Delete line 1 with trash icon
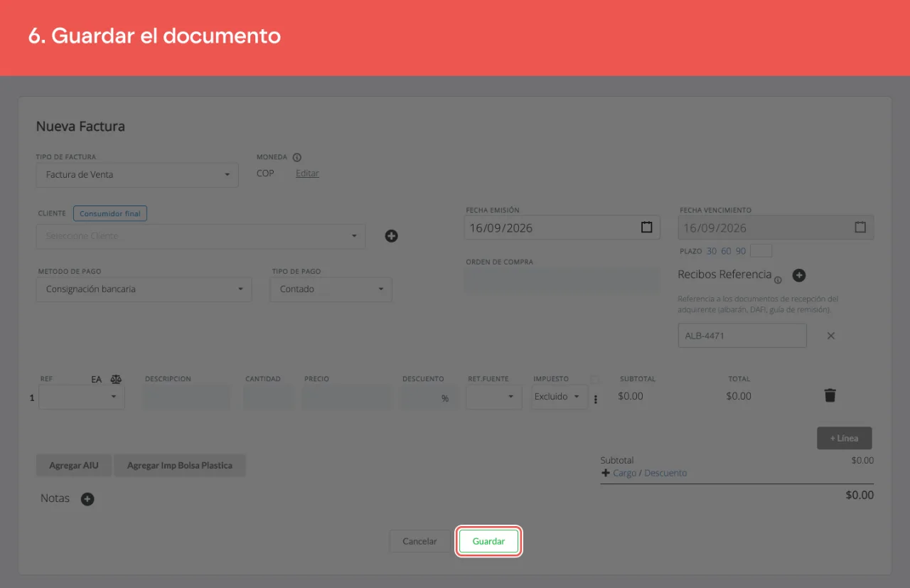The image size is (910, 588). click(830, 395)
